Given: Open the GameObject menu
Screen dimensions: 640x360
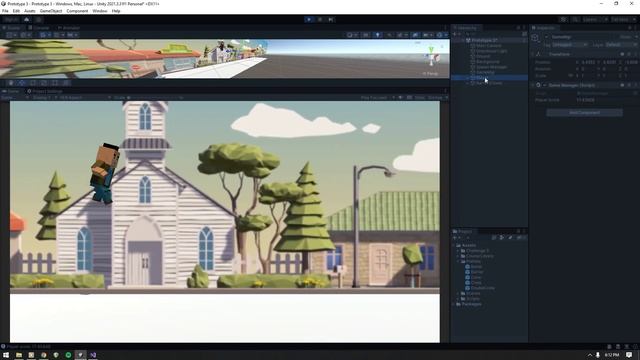Looking at the screenshot, I should click(51, 11).
